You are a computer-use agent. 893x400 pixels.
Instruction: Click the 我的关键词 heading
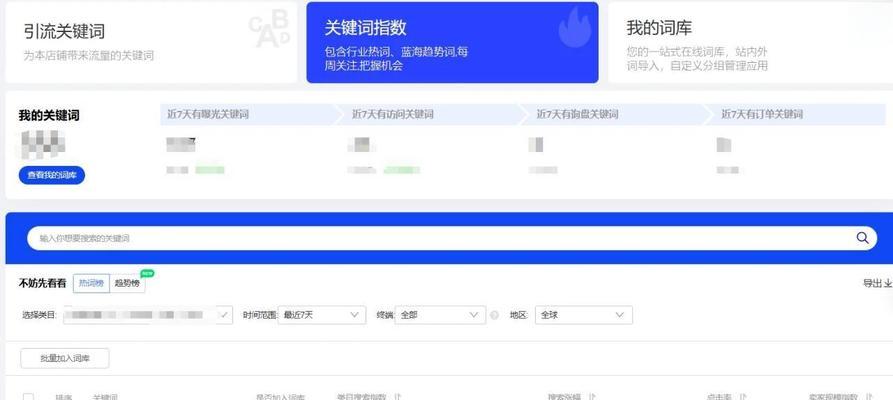49,116
